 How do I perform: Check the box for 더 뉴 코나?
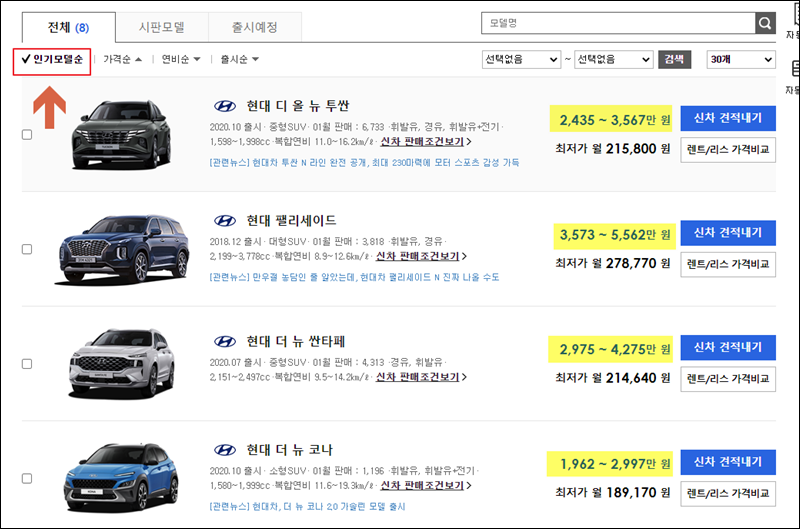pos(27,478)
